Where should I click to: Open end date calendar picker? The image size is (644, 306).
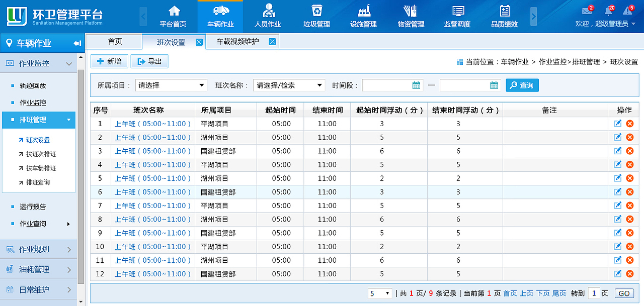click(494, 85)
